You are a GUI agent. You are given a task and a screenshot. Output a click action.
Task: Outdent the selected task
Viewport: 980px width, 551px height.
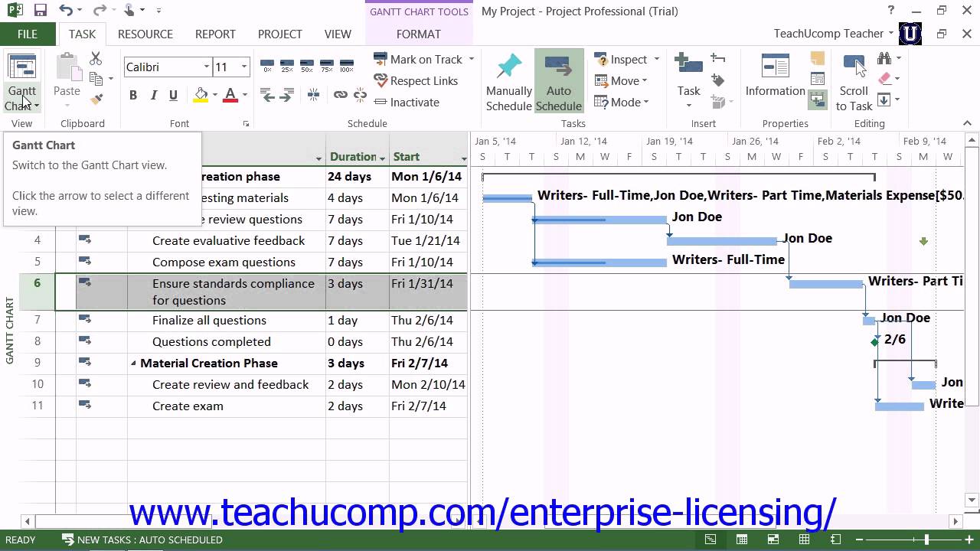267,95
